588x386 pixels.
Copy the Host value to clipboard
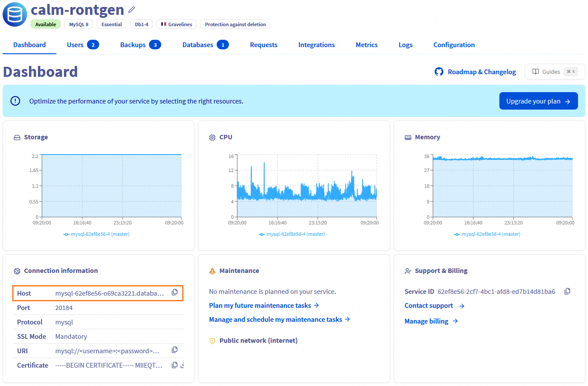point(175,293)
